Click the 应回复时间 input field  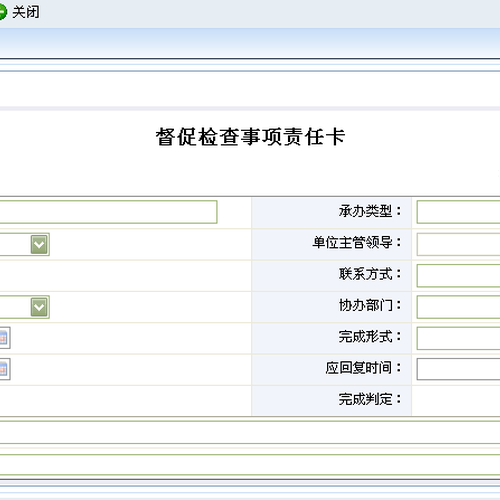[x=458, y=369]
